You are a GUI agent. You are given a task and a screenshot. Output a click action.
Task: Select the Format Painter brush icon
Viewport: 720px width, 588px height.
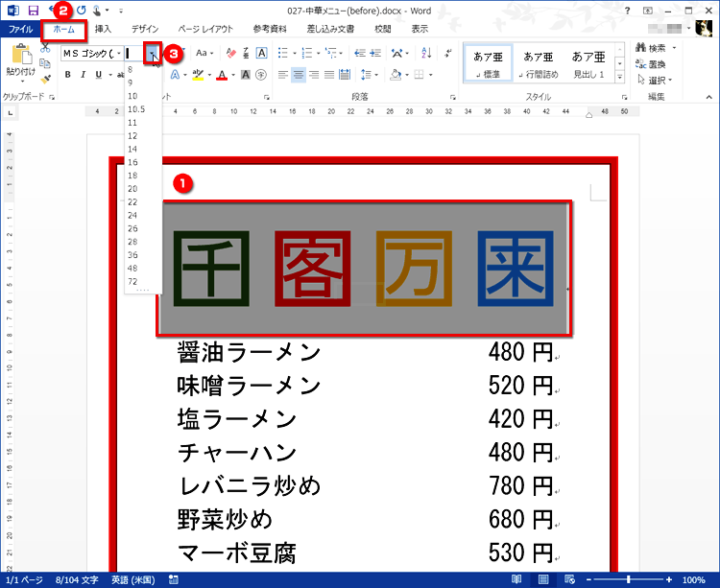45,79
